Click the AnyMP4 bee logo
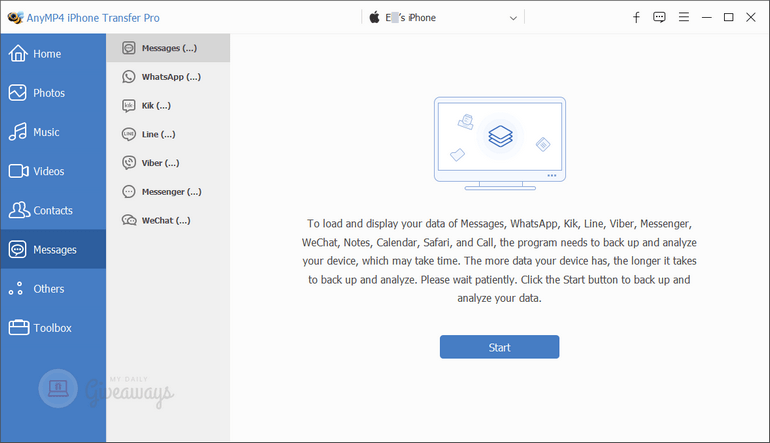The image size is (770, 443). tap(15, 18)
